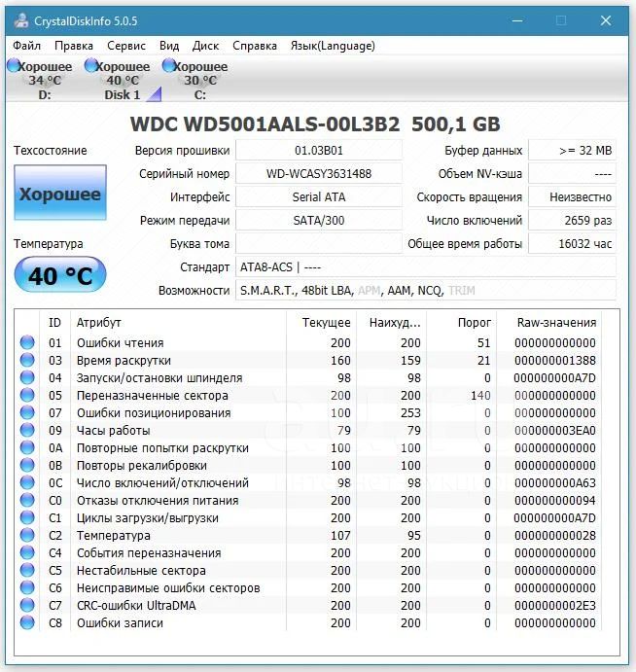Click the blue status orb for drive C:

(x=168, y=65)
